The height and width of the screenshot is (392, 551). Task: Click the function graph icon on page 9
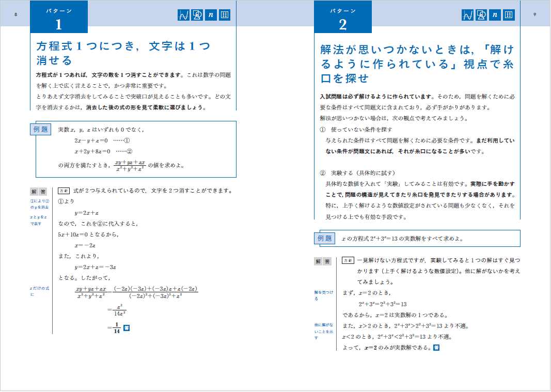(468, 15)
